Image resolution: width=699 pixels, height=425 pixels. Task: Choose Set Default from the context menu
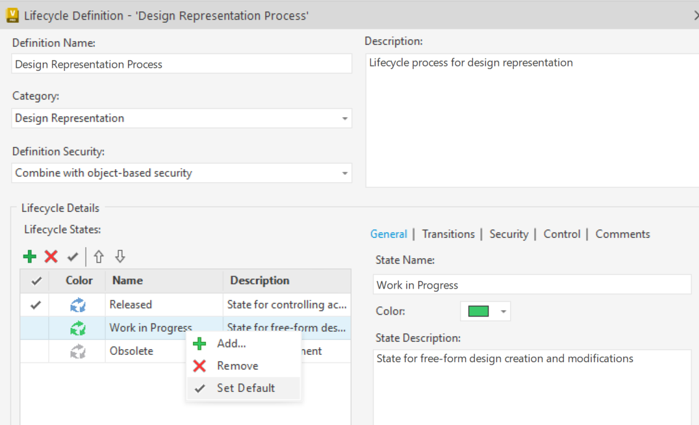243,388
